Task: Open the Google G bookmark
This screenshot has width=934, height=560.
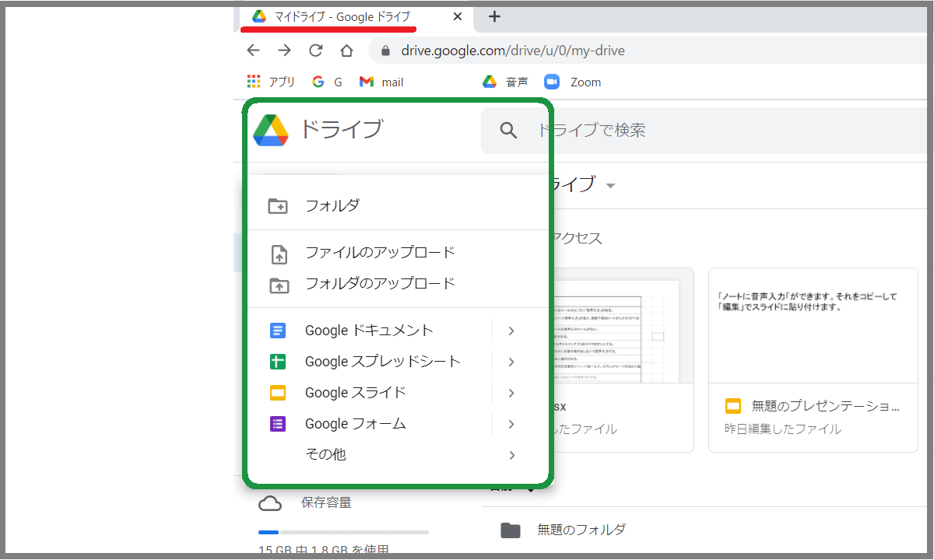Action: click(x=327, y=82)
